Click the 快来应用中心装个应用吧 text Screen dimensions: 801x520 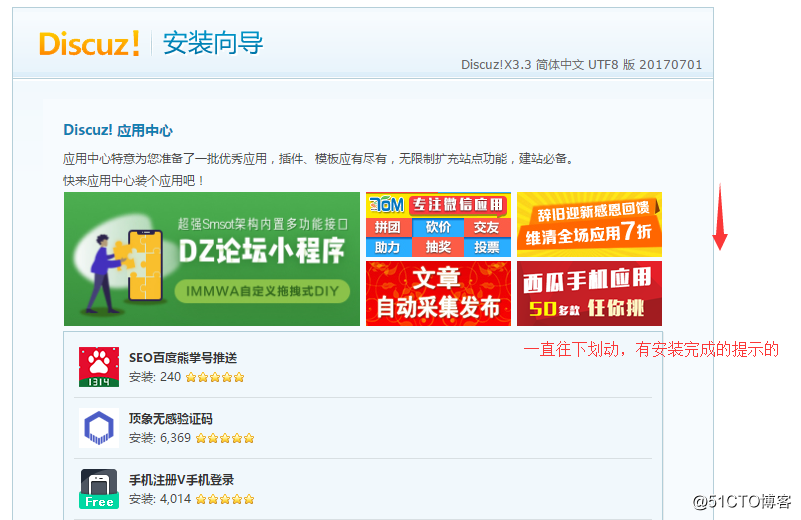pos(134,181)
